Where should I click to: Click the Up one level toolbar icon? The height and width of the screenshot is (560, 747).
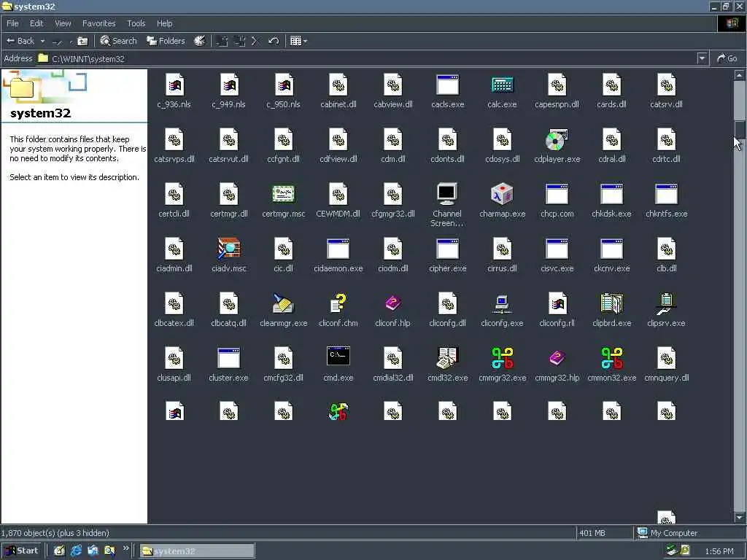point(82,41)
